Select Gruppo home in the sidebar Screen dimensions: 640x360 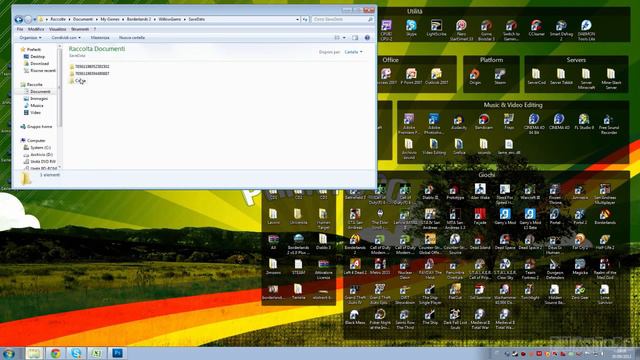click(39, 127)
